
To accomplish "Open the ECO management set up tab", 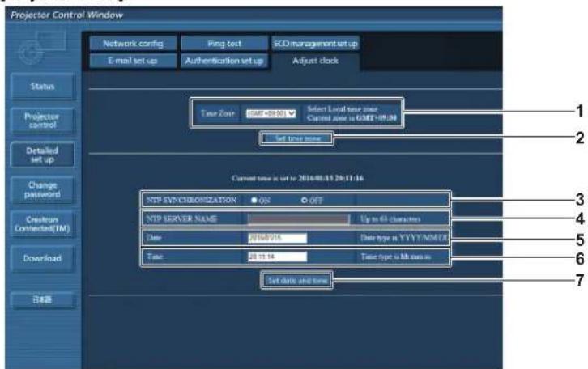I will [315, 44].
